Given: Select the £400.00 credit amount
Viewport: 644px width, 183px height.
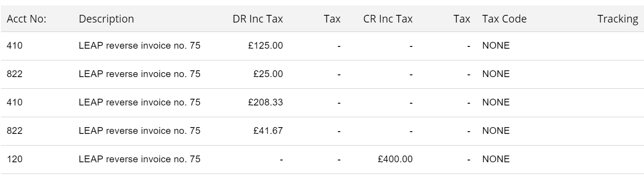Looking at the screenshot, I should (395, 159).
